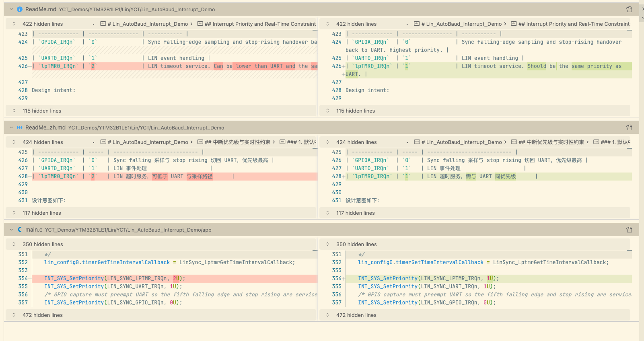644x341 pixels.
Task: Click the open file icon for main.c
Action: click(x=629, y=230)
